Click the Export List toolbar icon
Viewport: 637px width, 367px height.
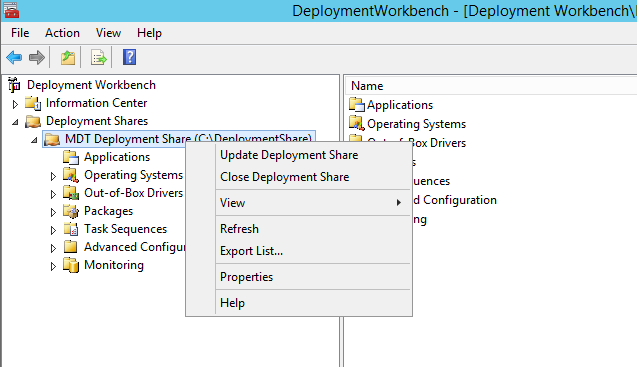click(x=98, y=57)
